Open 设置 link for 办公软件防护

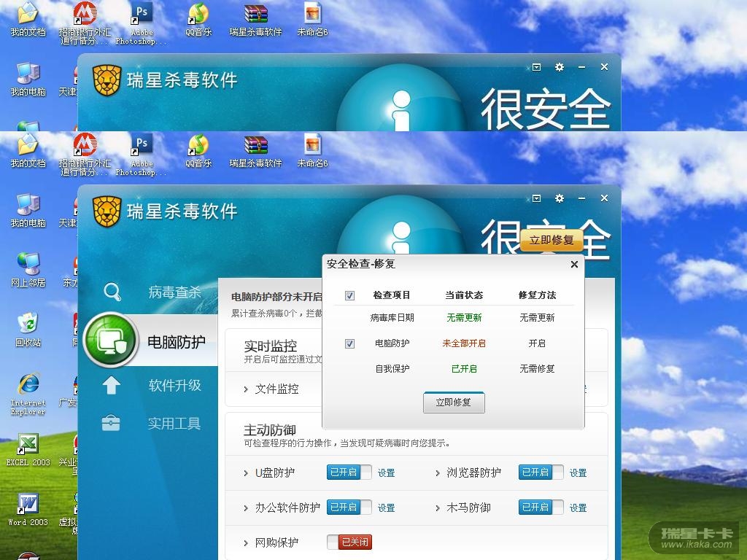click(x=387, y=508)
